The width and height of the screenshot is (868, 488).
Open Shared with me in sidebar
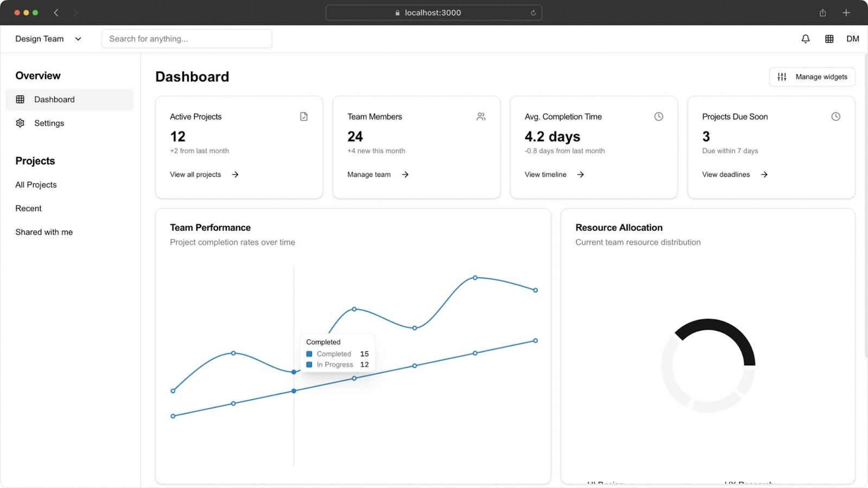44,232
